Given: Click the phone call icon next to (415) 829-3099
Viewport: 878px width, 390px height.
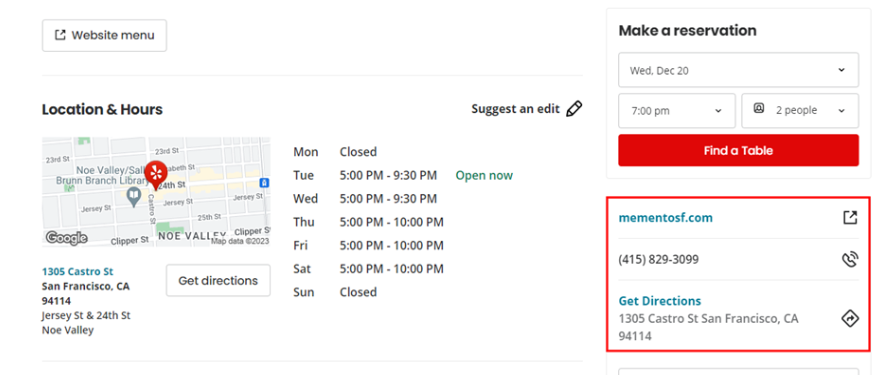Looking at the screenshot, I should 850,259.
